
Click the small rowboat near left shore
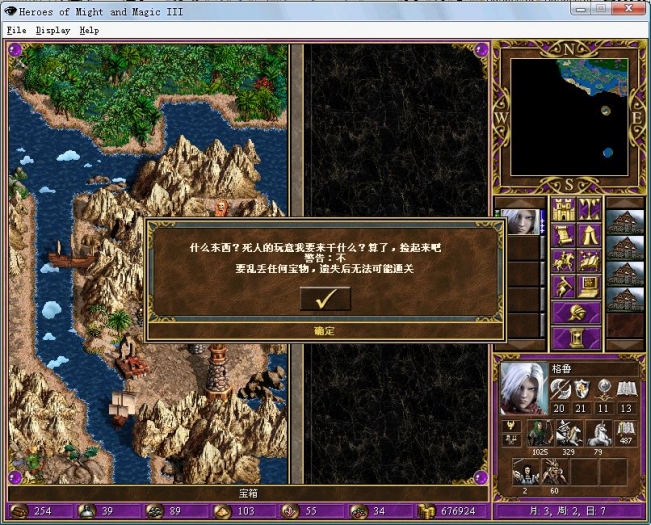coord(71,256)
